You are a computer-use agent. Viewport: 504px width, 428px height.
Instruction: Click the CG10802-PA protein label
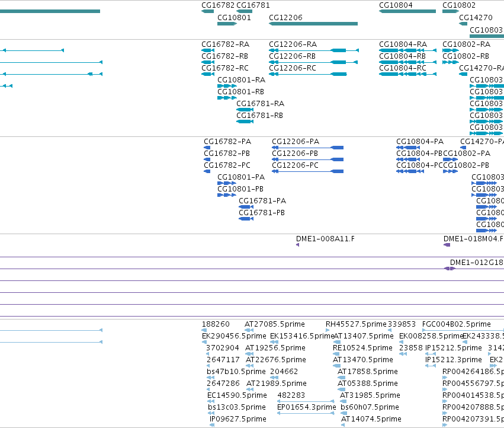tap(467, 154)
